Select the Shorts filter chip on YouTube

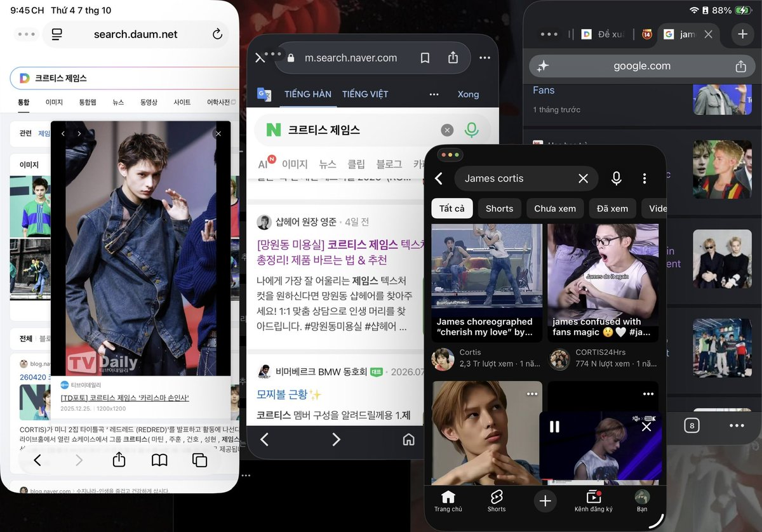coord(499,208)
